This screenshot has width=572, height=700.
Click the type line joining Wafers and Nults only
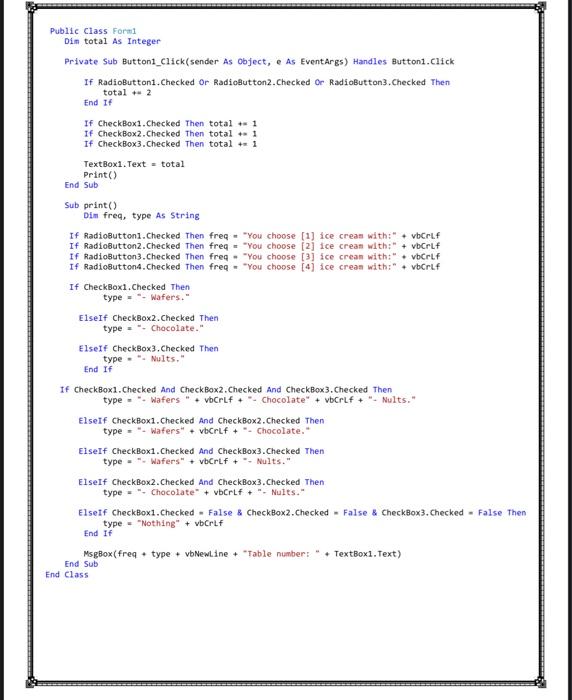(196, 462)
